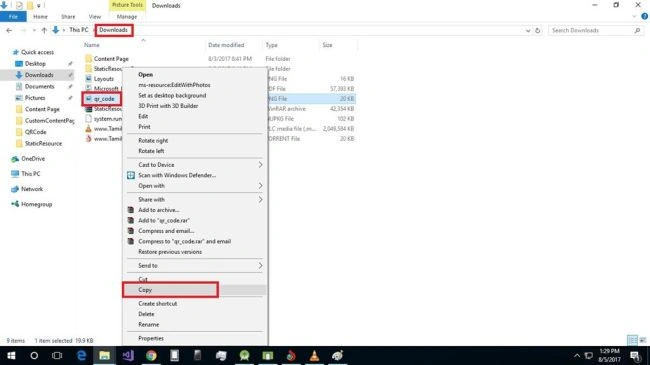650x365 pixels.
Task: Refresh the Downloads folder view
Action: (538, 30)
